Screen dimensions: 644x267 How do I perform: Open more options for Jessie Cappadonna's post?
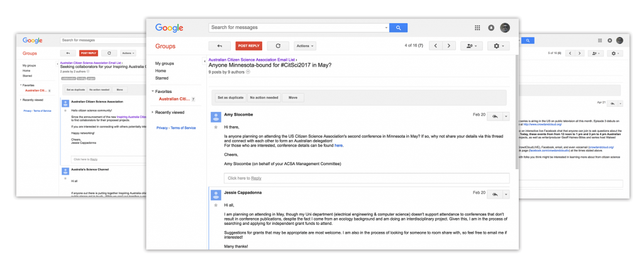pyautogui.click(x=506, y=194)
